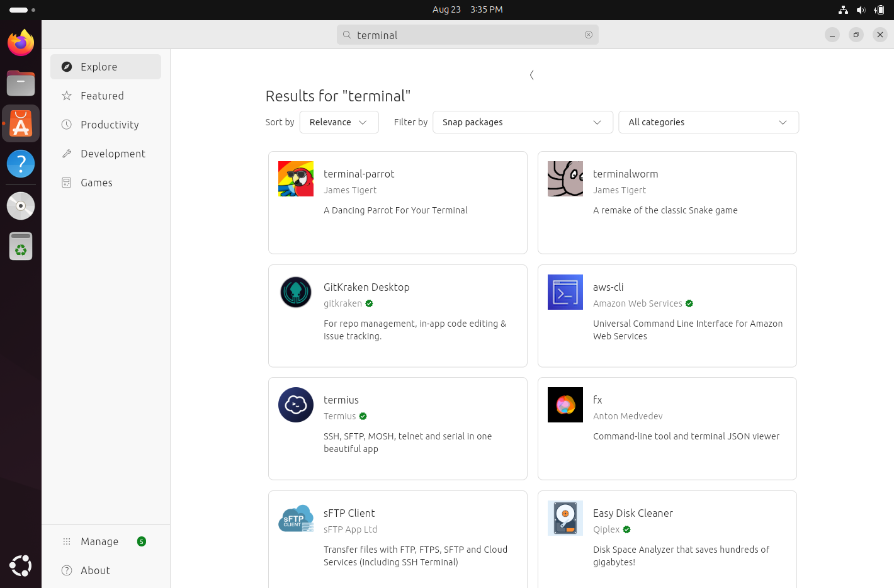Viewport: 894px width, 588px height.
Task: Open Firefox from the Ubuntu dock
Action: [x=21, y=43]
